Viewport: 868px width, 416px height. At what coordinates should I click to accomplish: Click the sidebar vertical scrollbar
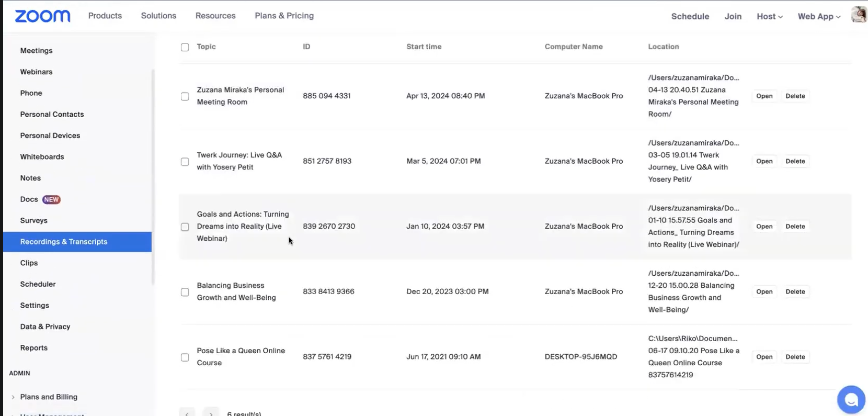coord(153,177)
